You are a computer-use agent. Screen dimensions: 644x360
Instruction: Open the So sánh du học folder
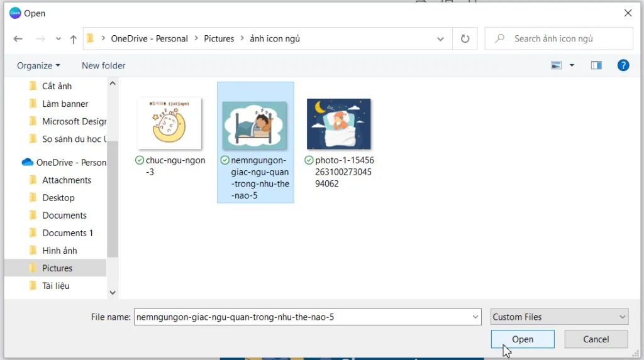pyautogui.click(x=74, y=139)
